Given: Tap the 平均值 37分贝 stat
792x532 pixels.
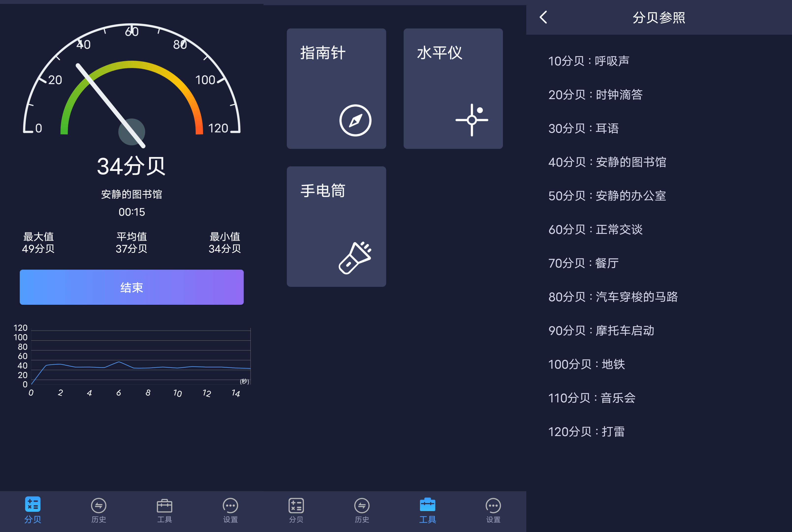Looking at the screenshot, I should pyautogui.click(x=132, y=243).
